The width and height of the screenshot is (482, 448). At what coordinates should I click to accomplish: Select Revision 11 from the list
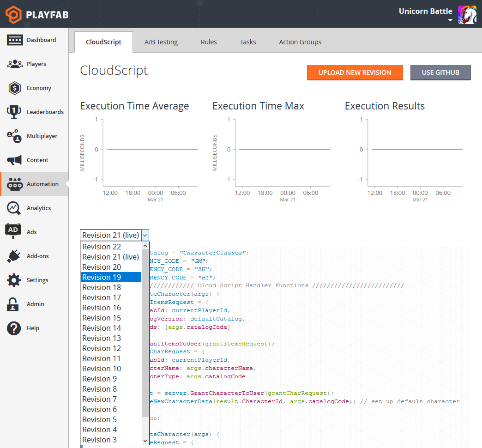111,358
